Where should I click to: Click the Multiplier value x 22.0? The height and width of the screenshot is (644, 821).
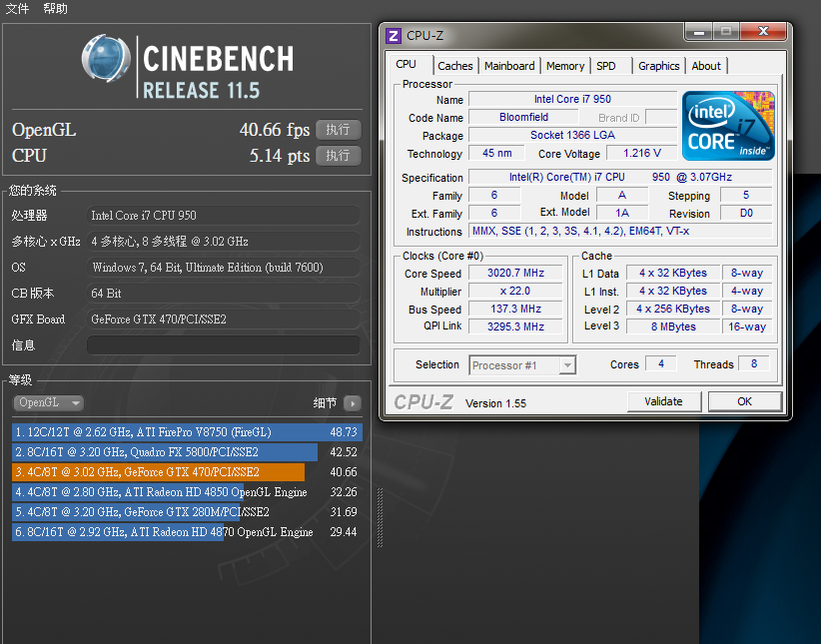pyautogui.click(x=515, y=291)
